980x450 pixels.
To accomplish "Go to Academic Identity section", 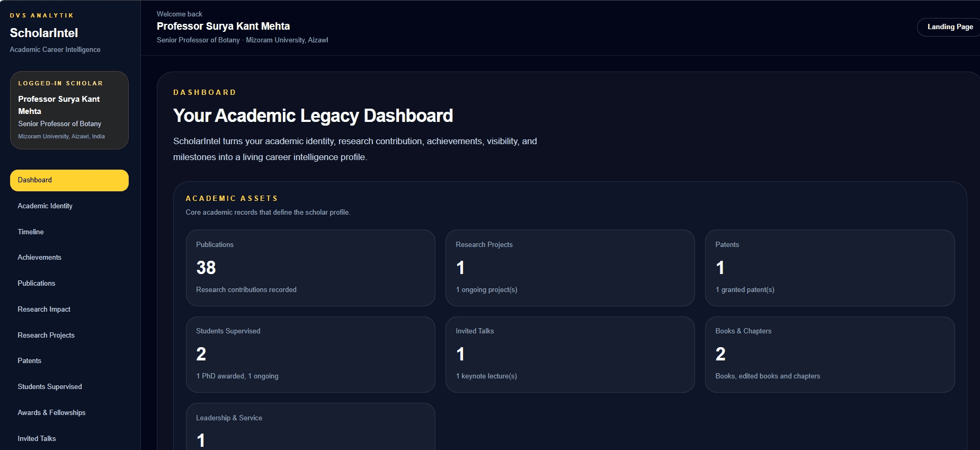I will pos(69,206).
